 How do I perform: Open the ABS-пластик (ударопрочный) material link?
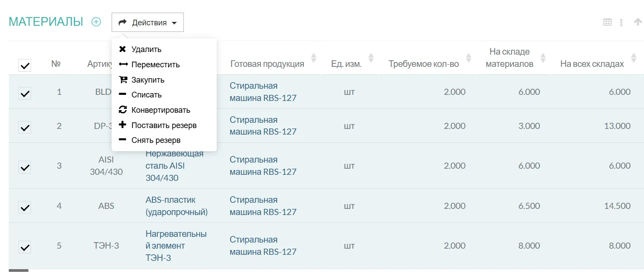pos(176,206)
